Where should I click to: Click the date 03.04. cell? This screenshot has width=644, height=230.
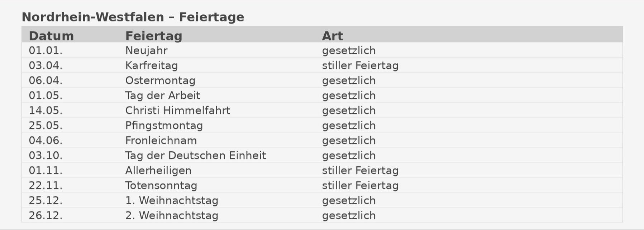coord(46,65)
